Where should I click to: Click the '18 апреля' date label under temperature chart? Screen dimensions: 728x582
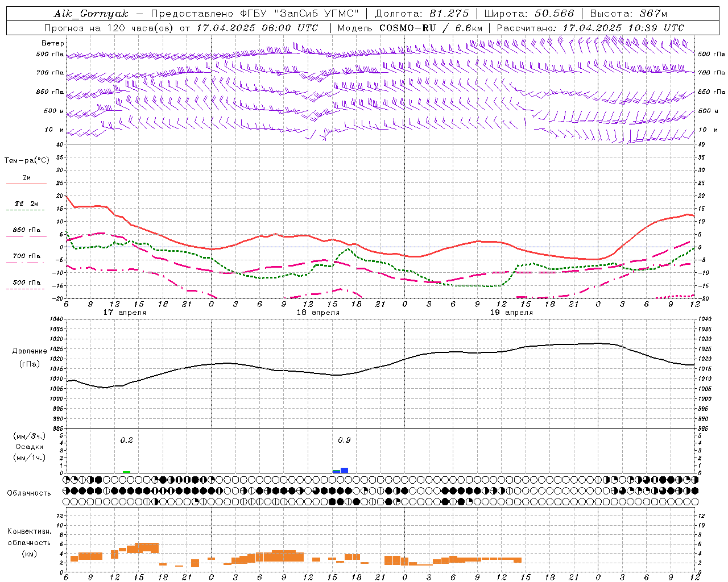(318, 313)
